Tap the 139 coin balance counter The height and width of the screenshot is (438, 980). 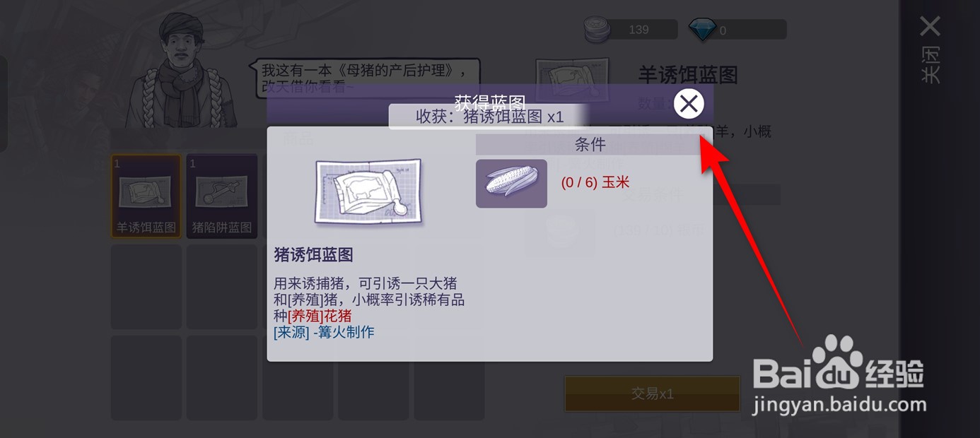point(638,30)
